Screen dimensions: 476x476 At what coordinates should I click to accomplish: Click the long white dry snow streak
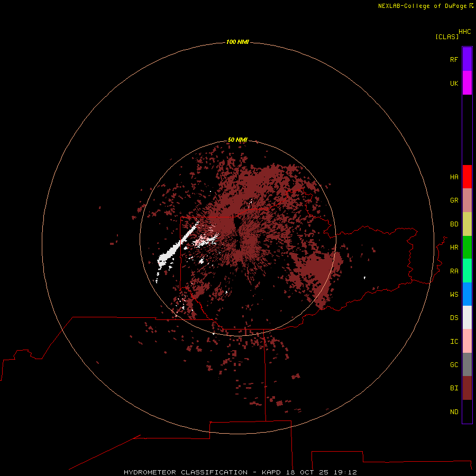click(178, 246)
